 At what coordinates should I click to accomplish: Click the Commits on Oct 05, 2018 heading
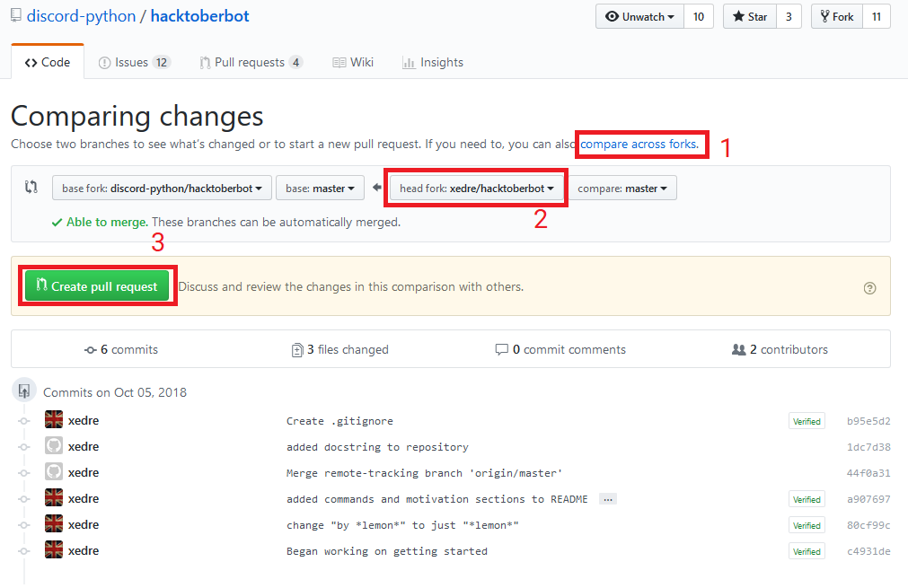(x=115, y=392)
